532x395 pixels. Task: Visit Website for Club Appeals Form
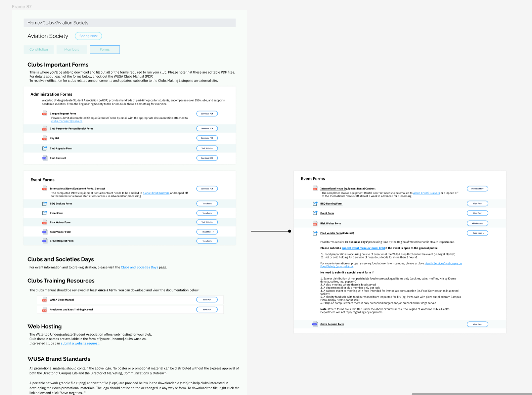click(x=207, y=148)
